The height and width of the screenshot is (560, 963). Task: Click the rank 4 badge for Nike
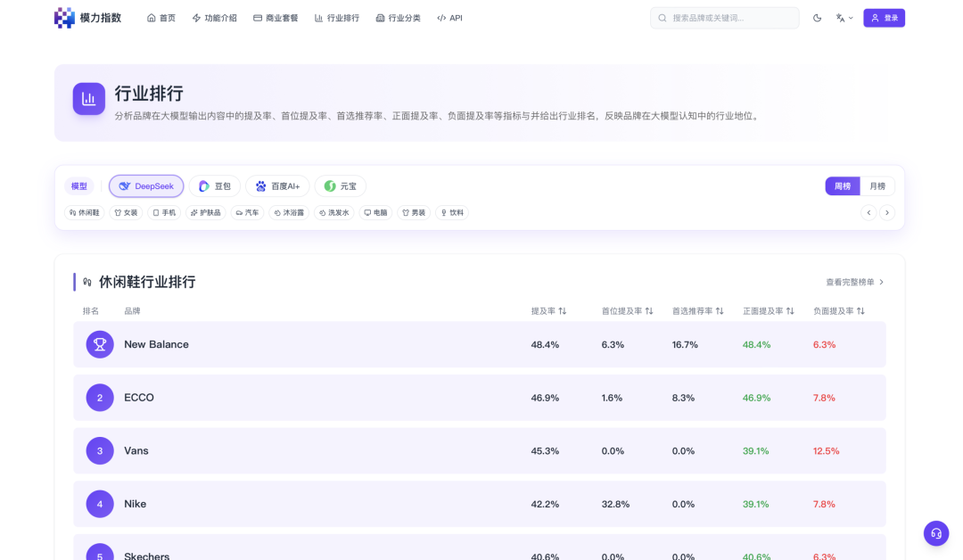[100, 504]
